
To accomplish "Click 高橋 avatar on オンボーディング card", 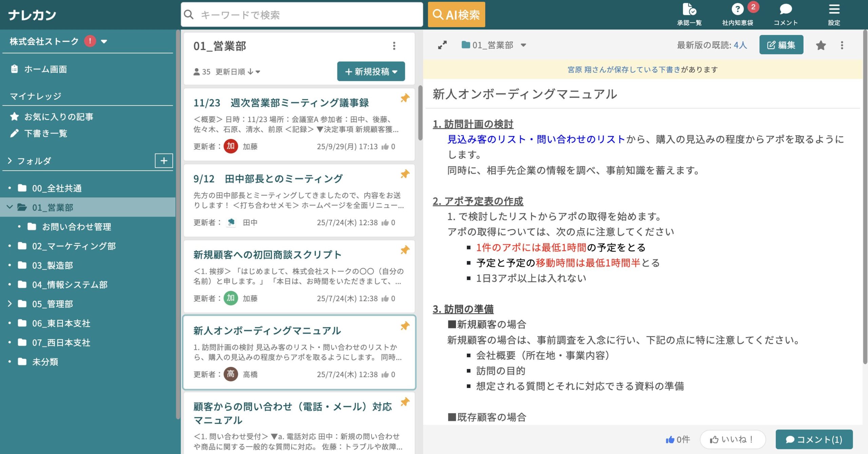I will tap(231, 374).
